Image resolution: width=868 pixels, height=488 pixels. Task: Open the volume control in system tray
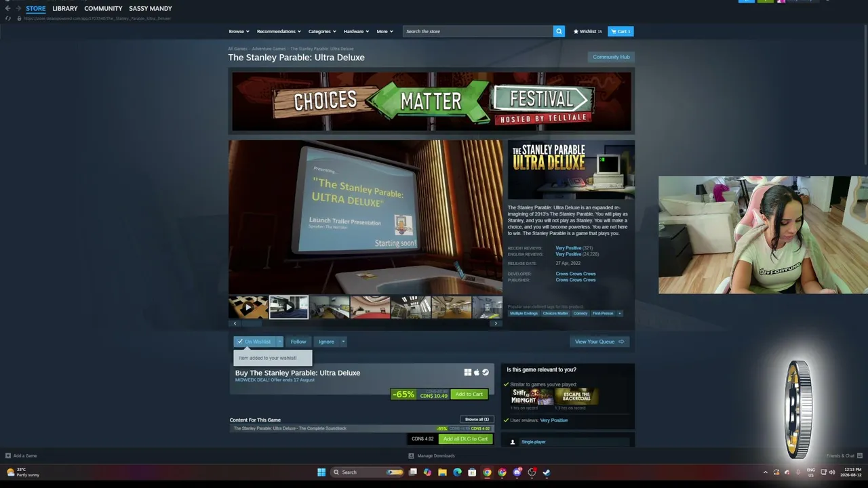click(832, 472)
